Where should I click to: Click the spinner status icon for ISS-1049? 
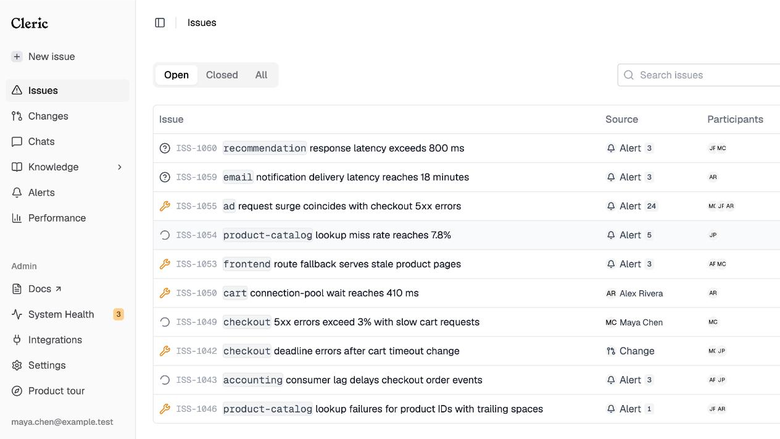[x=165, y=322]
